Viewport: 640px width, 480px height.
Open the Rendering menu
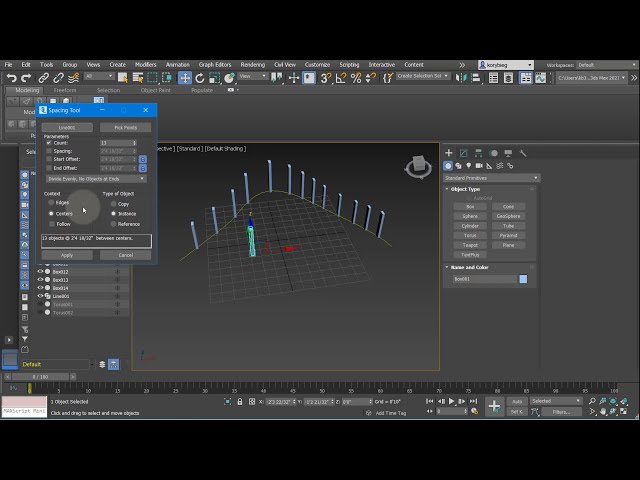pyautogui.click(x=252, y=64)
